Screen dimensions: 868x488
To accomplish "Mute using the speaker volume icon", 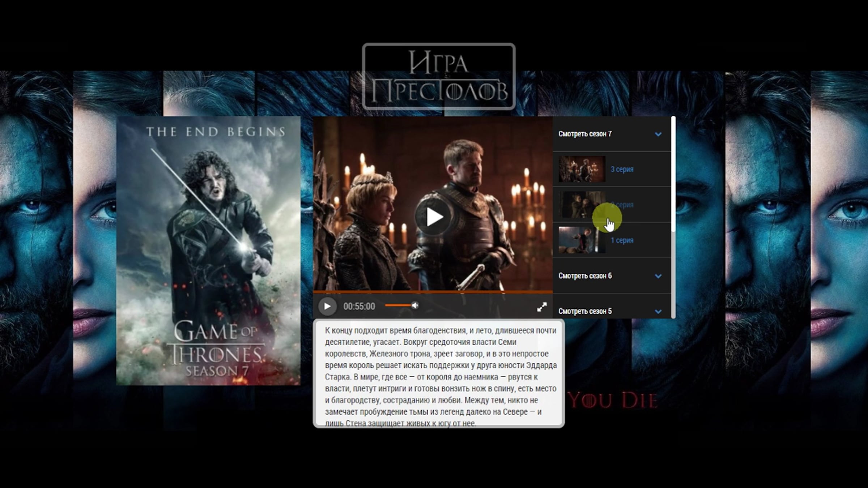I will 415,306.
